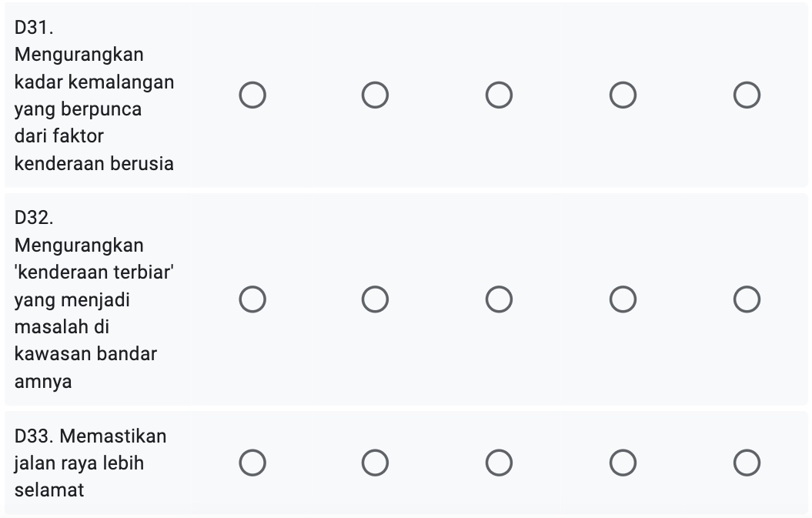Screen dimensions: 812x518
Task: Choose the middle radio option for D31
Action: coord(499,96)
